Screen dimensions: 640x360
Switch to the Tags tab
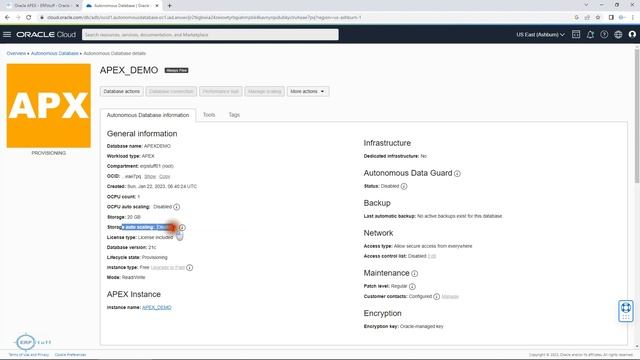[x=234, y=115]
